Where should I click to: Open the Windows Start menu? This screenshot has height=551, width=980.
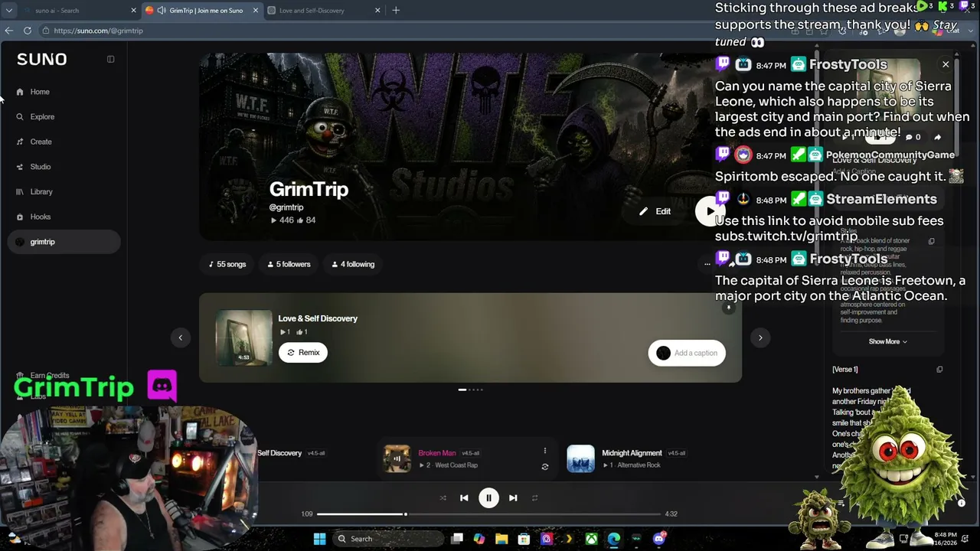pos(319,539)
